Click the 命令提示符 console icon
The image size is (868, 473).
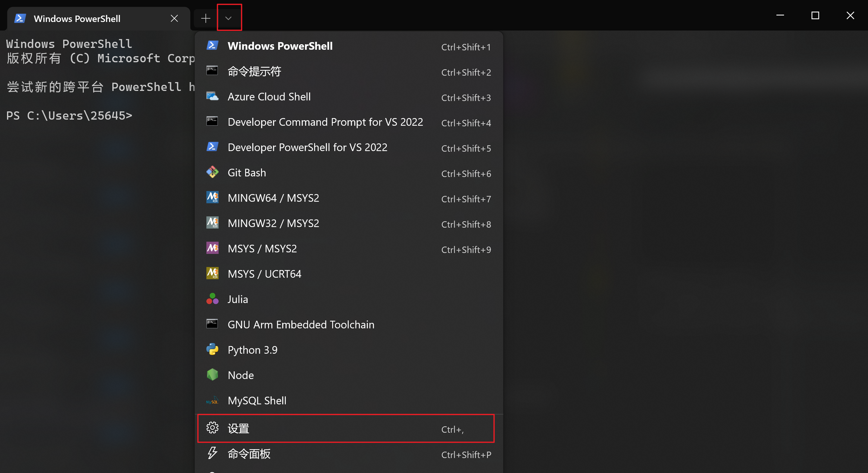pos(212,71)
